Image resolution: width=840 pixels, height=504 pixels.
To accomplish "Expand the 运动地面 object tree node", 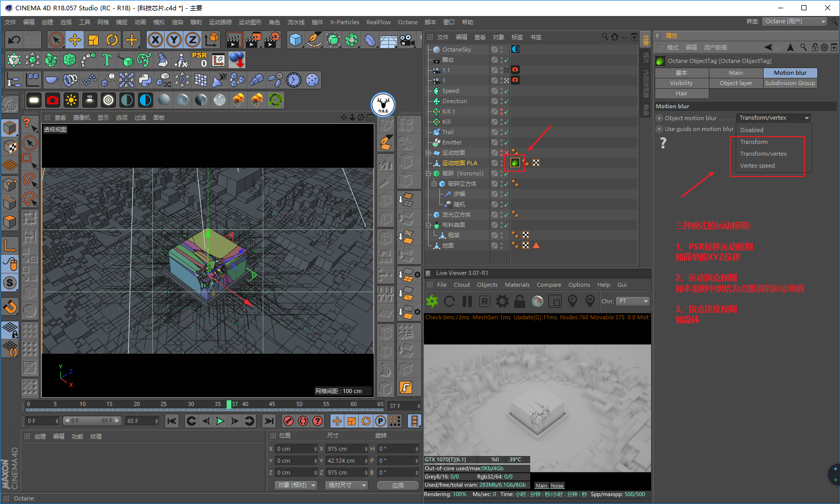I will (428, 153).
